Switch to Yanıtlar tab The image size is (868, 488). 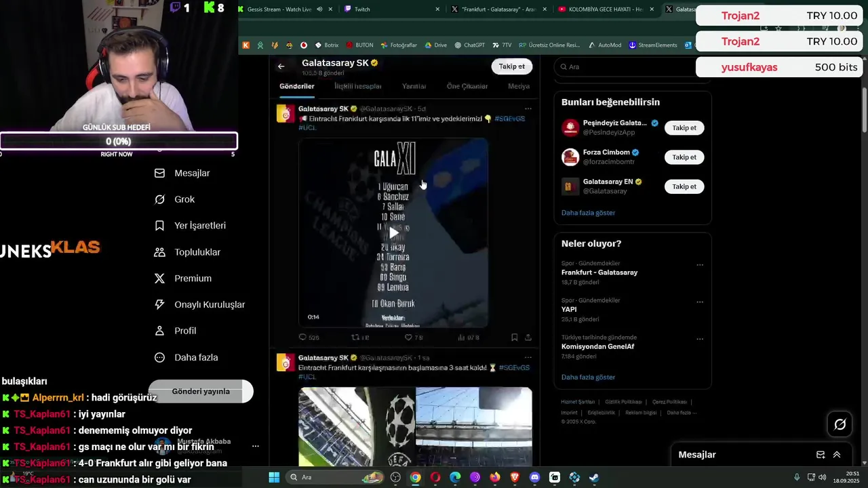tap(414, 86)
